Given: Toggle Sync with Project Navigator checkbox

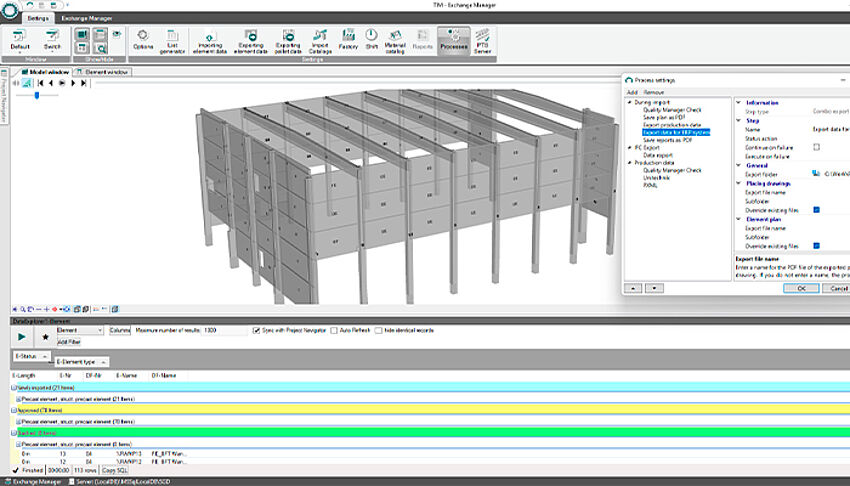Looking at the screenshot, I should tap(257, 330).
